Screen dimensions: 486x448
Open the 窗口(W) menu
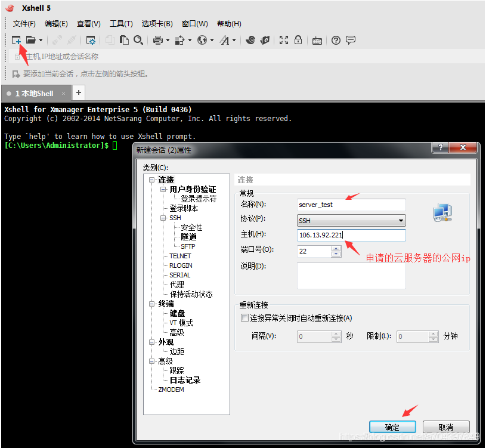pos(194,24)
